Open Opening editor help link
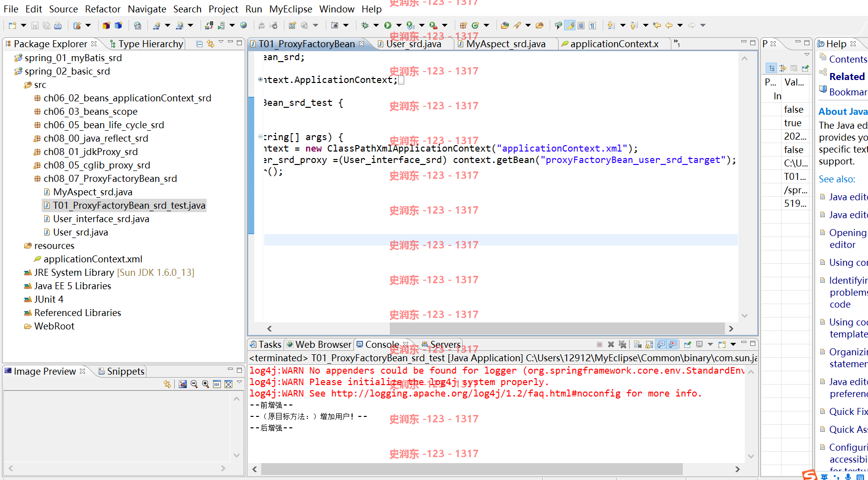Image resolution: width=868 pixels, height=480 pixels. [847, 239]
